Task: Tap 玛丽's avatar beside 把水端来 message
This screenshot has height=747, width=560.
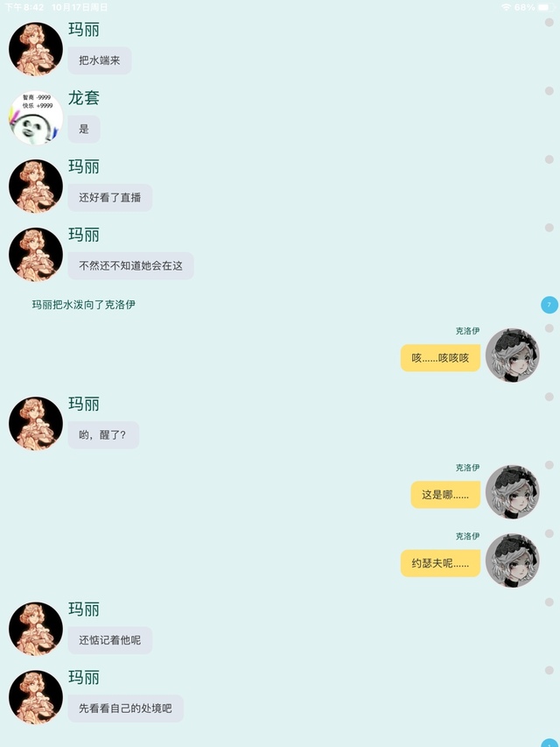Action: pyautogui.click(x=36, y=48)
